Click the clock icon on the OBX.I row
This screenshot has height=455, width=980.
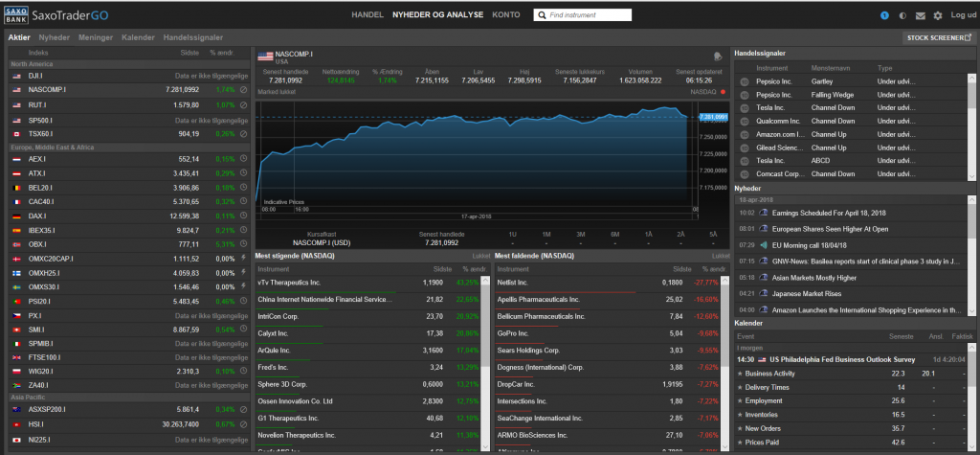point(243,244)
